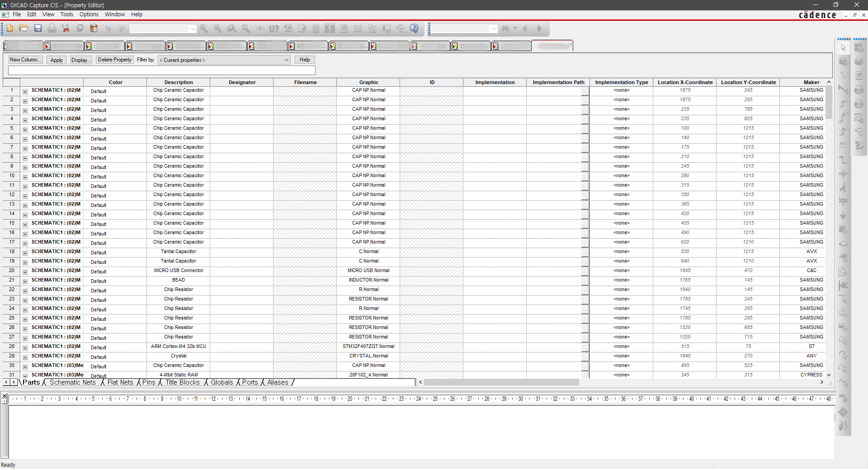The width and height of the screenshot is (868, 470).
Task: Open the File menu
Action: coord(17,14)
